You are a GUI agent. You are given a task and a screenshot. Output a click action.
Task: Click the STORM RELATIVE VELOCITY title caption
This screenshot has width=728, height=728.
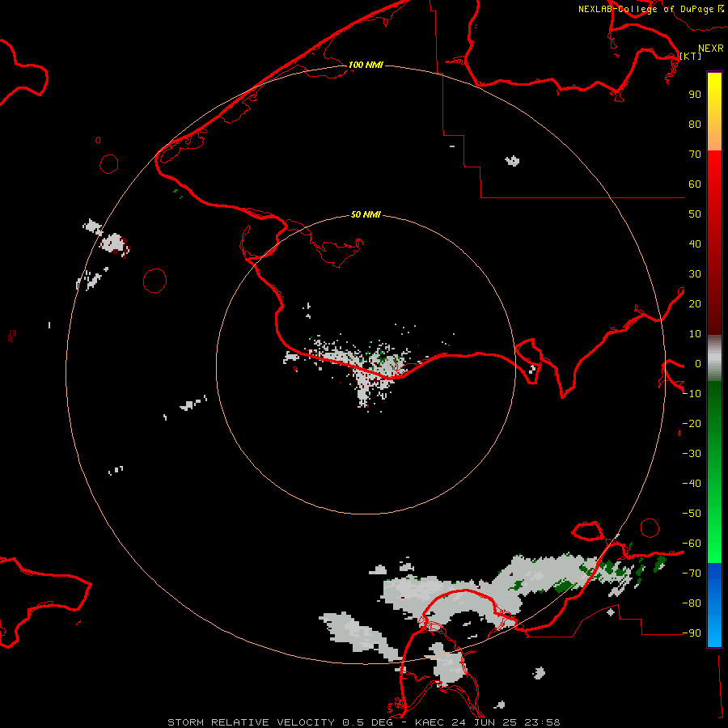(x=363, y=722)
